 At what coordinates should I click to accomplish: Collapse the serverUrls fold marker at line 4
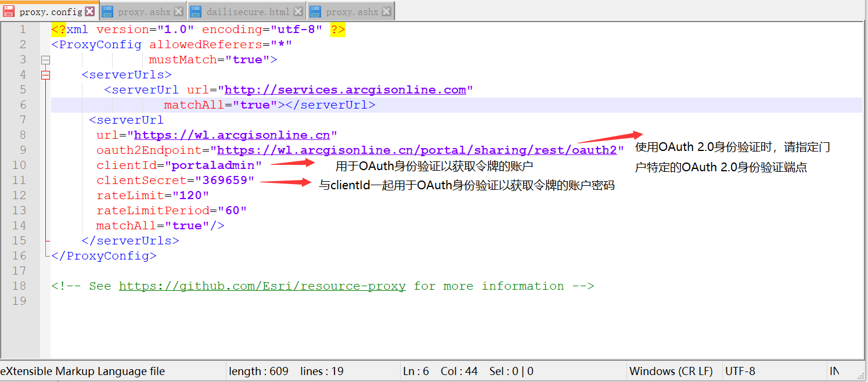[x=45, y=75]
